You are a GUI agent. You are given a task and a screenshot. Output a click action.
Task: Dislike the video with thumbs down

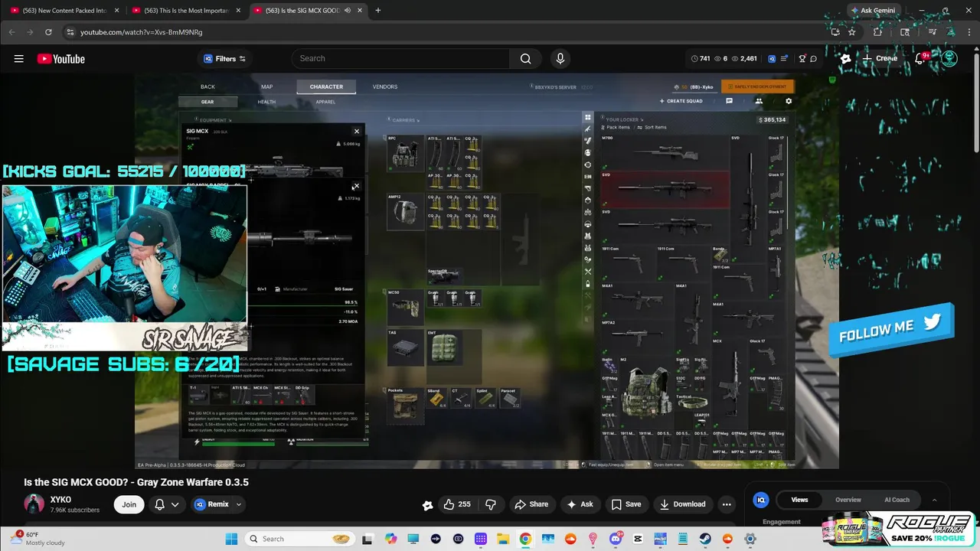click(x=491, y=504)
